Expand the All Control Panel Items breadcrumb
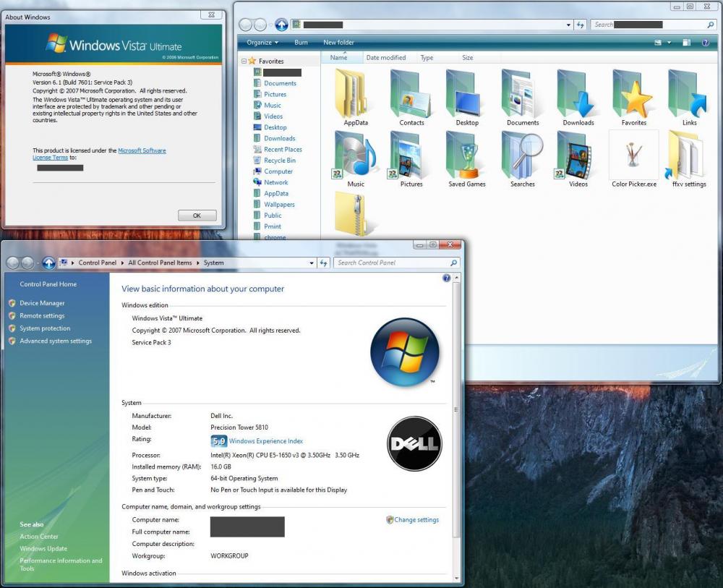This screenshot has height=588, width=723. click(197, 263)
